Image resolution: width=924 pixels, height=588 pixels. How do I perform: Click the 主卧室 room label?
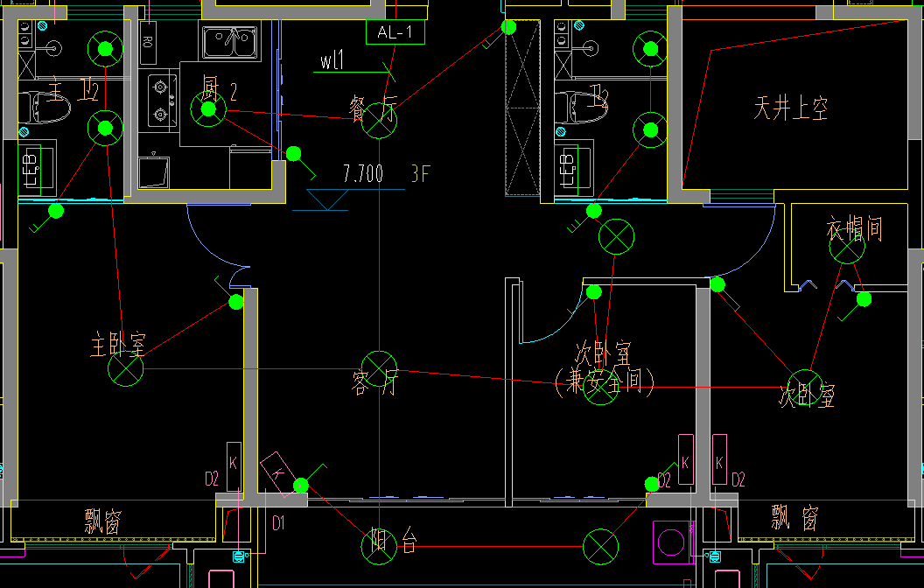(x=117, y=344)
